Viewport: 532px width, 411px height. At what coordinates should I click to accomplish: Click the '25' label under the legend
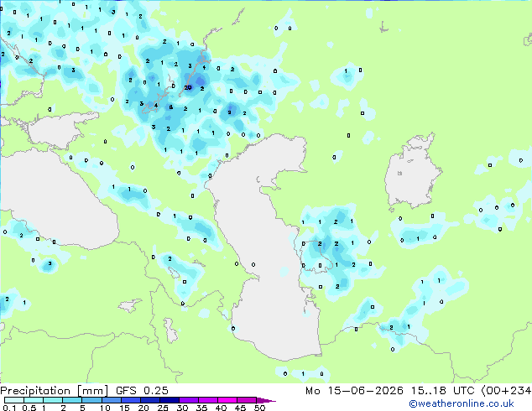[163, 408]
